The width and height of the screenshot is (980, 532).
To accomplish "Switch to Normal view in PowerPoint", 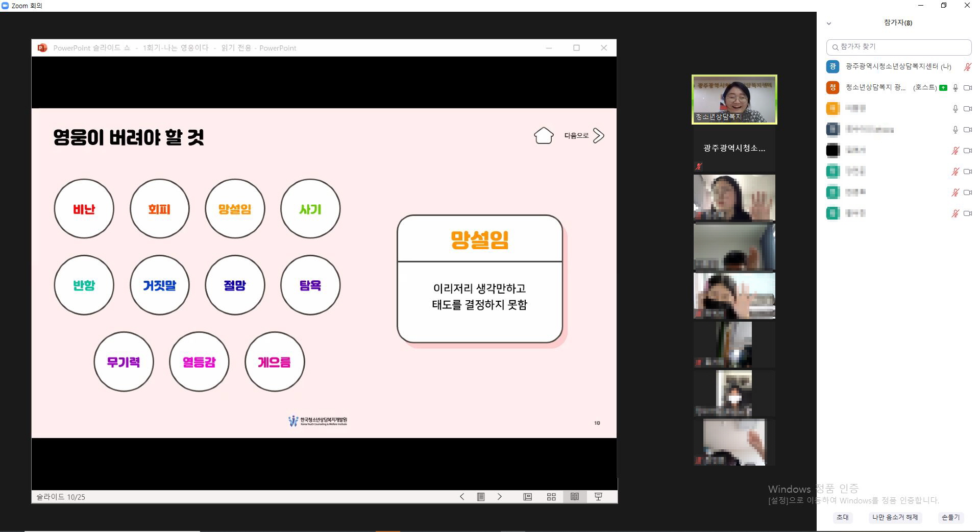I will click(528, 497).
